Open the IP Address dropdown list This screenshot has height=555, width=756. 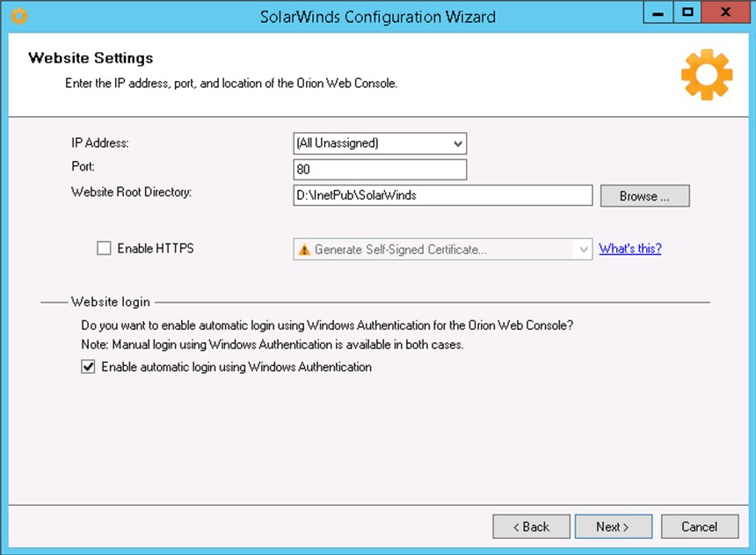tap(457, 143)
